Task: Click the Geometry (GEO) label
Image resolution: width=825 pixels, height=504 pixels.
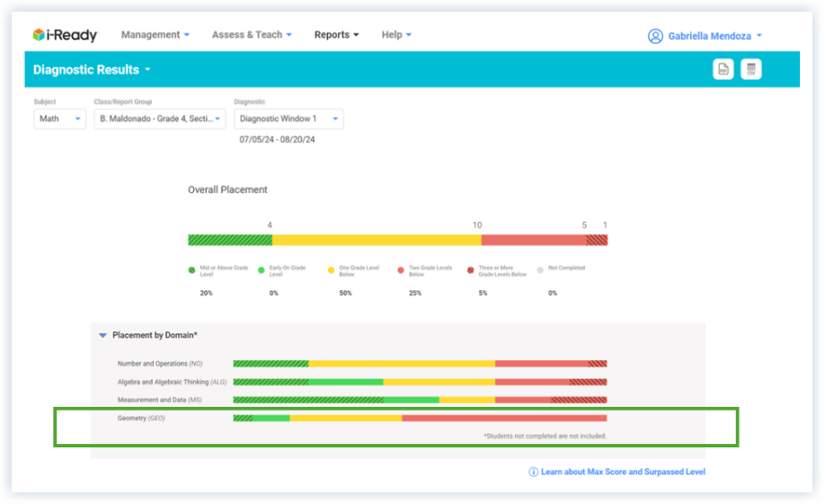Action: [141, 419]
